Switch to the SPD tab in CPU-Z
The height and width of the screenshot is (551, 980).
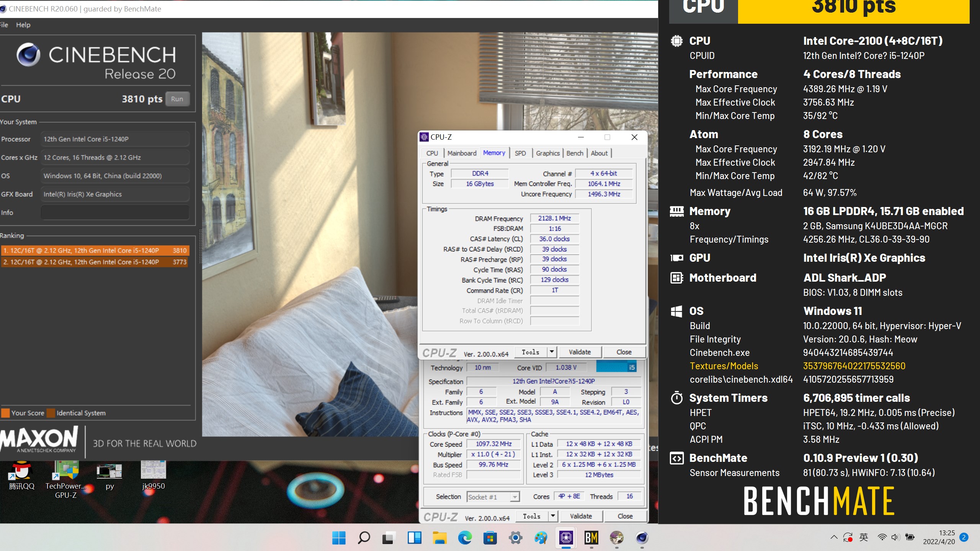click(520, 153)
